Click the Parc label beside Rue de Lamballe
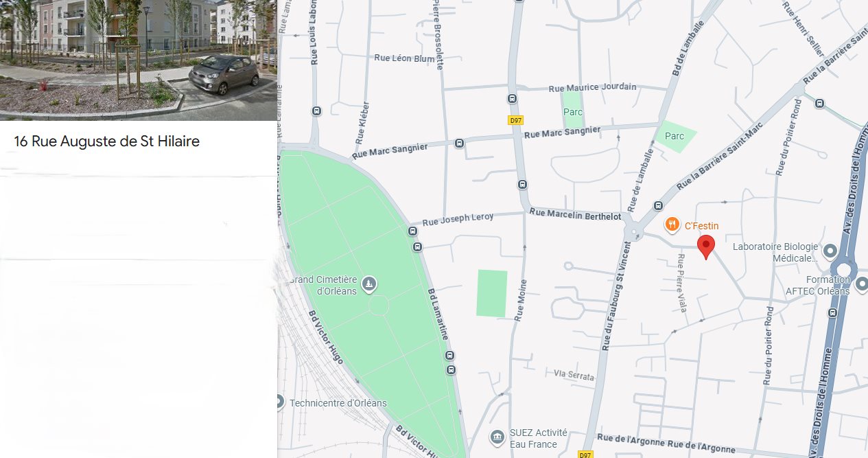The height and width of the screenshot is (458, 868). tap(675, 136)
